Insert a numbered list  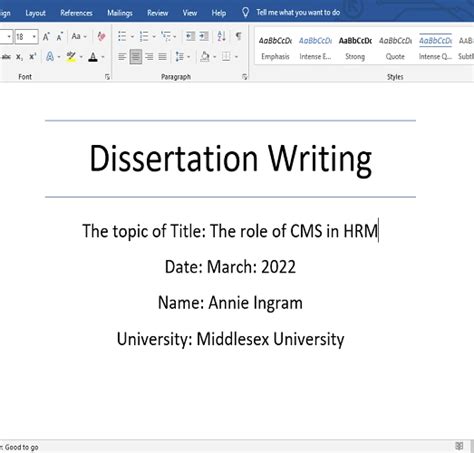tap(144, 36)
